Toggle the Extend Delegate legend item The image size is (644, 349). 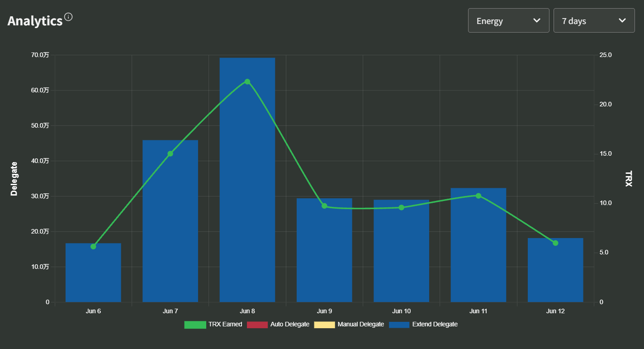click(x=423, y=325)
